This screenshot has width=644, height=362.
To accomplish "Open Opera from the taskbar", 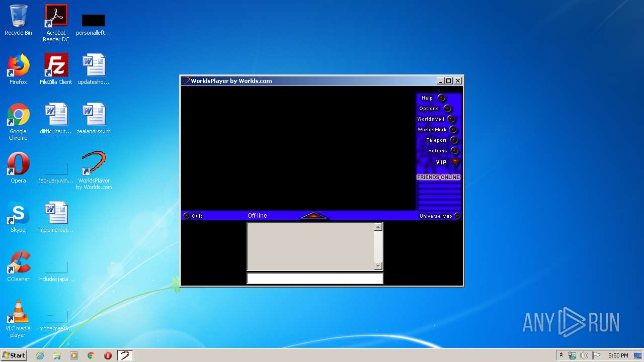I will pos(108,355).
